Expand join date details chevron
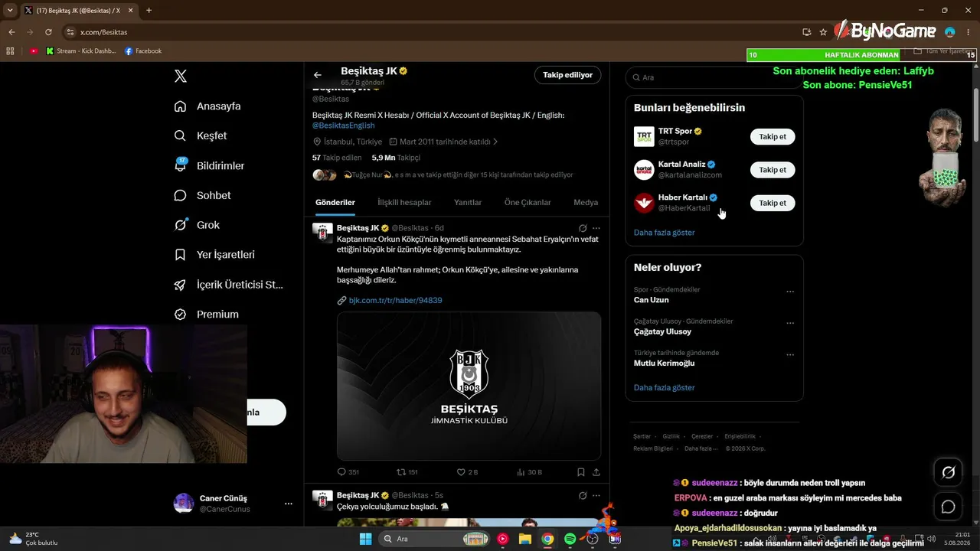The image size is (980, 551). 495,142
